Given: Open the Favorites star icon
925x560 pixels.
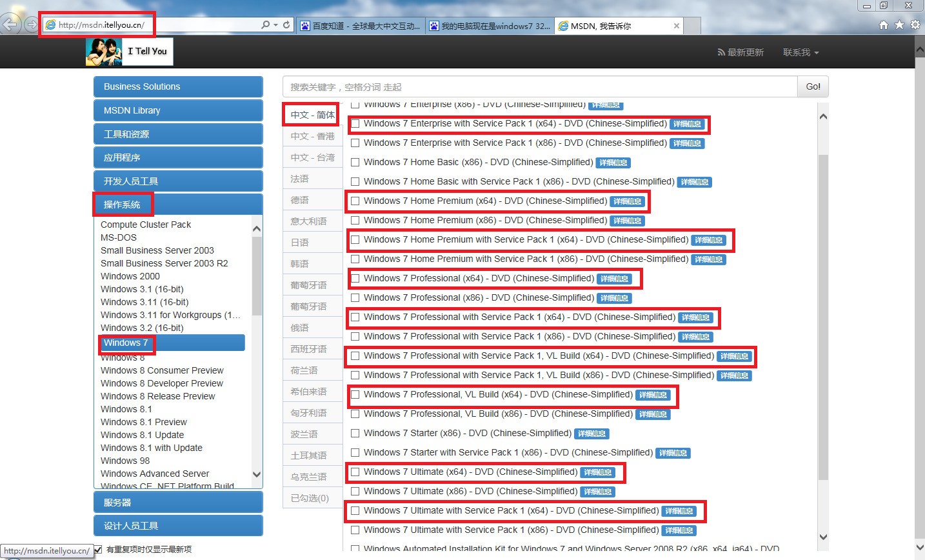Looking at the screenshot, I should [899, 25].
